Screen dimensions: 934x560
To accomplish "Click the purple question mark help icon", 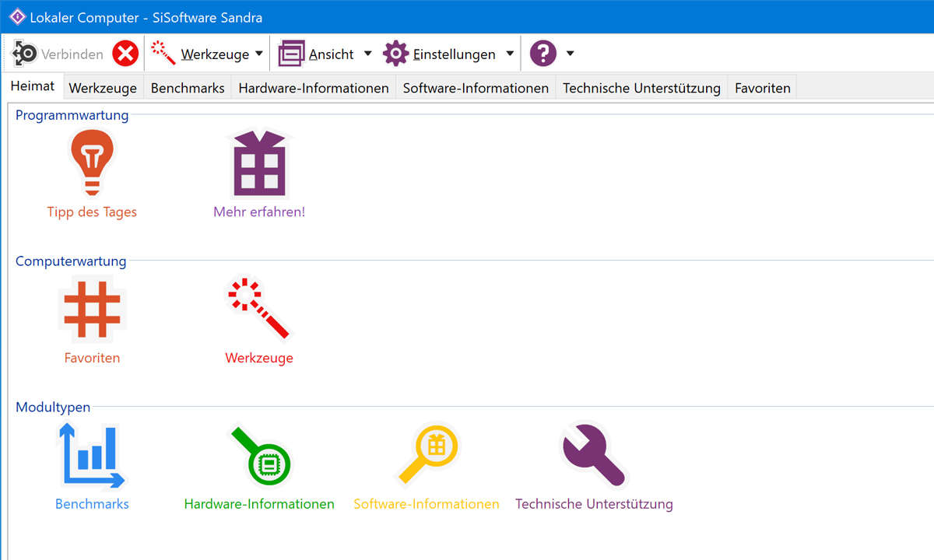I will [x=542, y=54].
